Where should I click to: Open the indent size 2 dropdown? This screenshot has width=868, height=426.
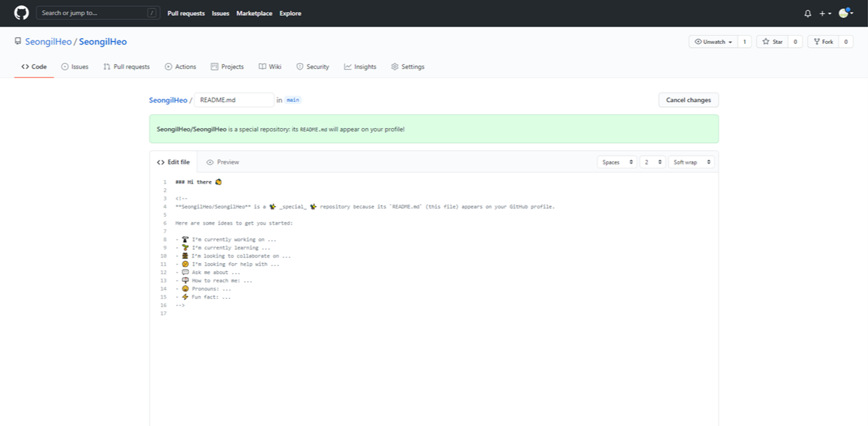(652, 162)
